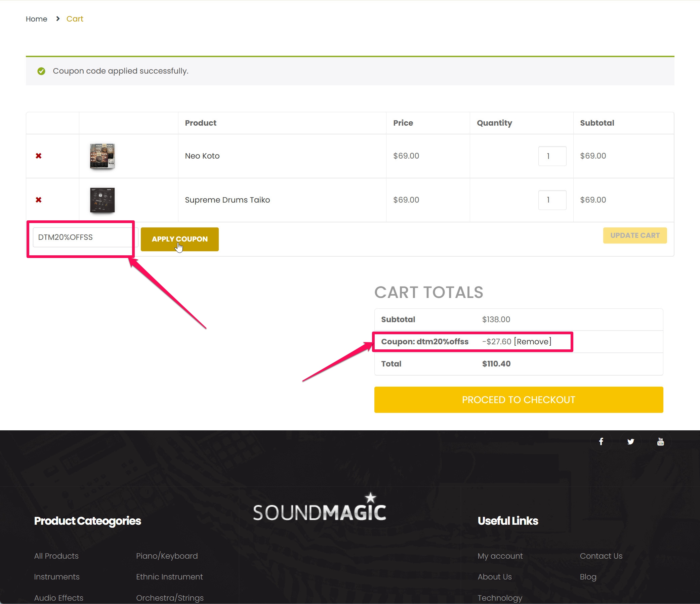
Task: Click the Subtotal column header
Action: coord(597,123)
